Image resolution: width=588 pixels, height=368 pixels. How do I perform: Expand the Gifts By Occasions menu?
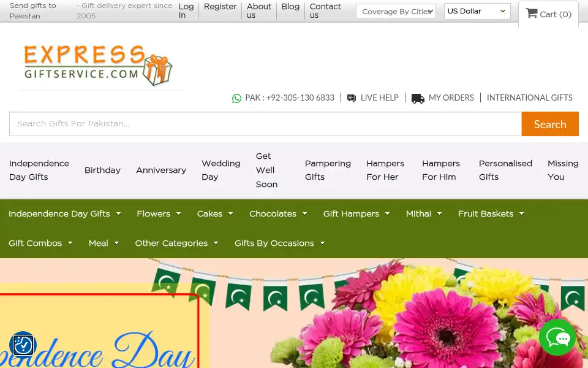279,243
